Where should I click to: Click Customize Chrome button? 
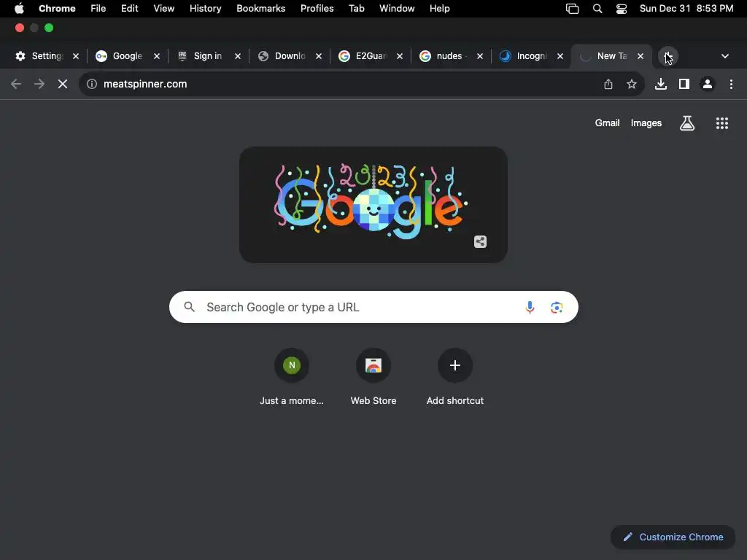[x=673, y=537]
